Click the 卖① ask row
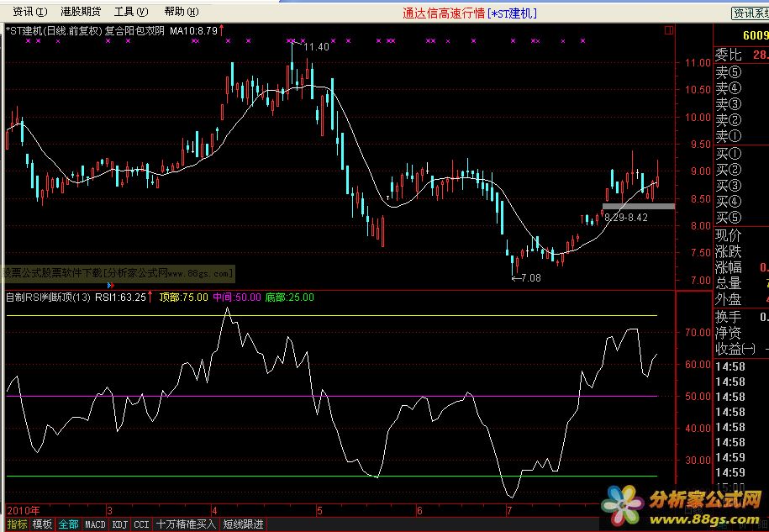 click(741, 136)
